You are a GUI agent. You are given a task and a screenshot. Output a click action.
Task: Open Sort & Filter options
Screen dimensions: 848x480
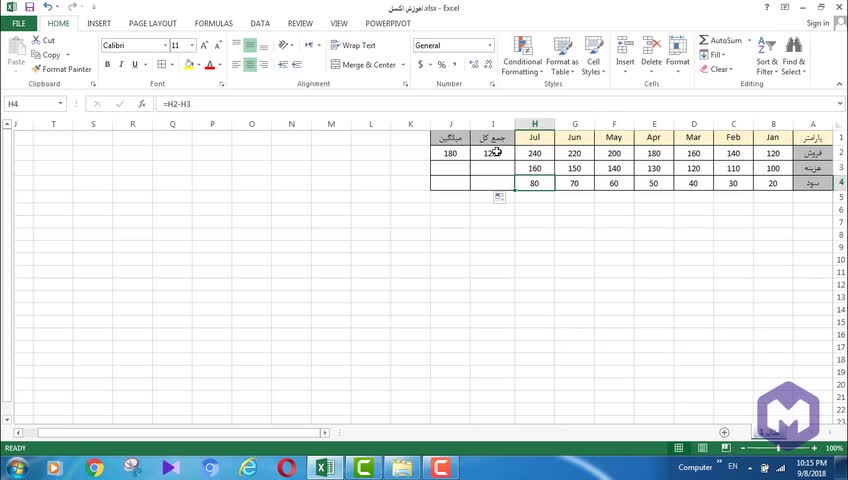(x=767, y=56)
